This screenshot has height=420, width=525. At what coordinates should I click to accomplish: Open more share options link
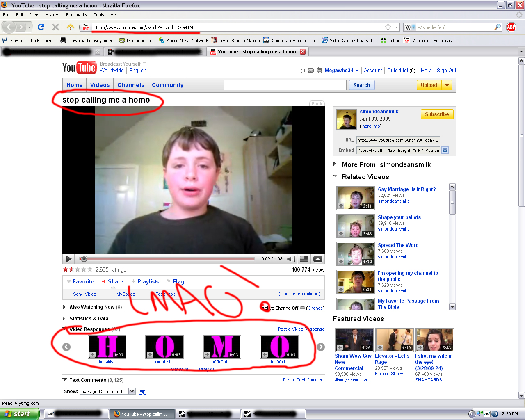tap(299, 294)
